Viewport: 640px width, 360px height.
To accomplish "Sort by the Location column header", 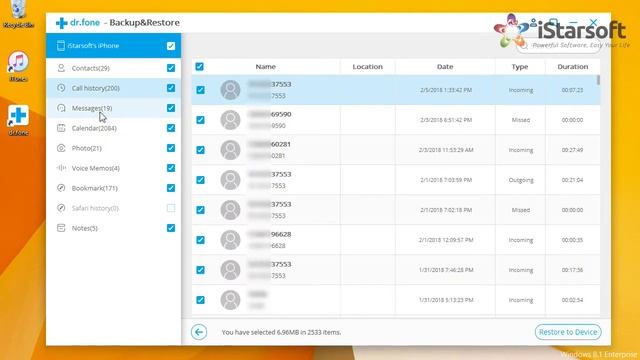I will pyautogui.click(x=367, y=67).
